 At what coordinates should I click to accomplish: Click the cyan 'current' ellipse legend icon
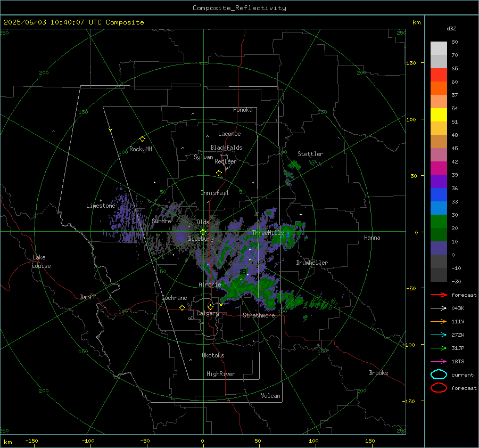[x=439, y=374]
